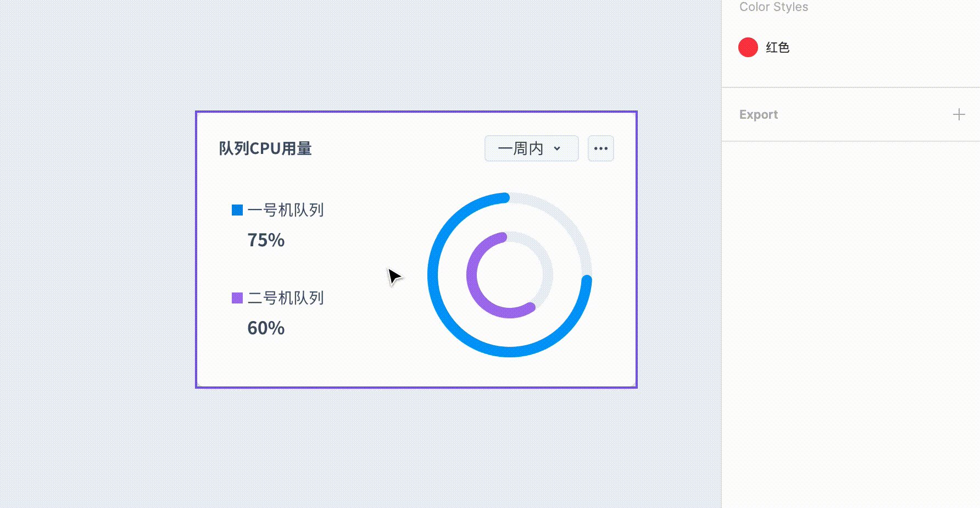Click the 75% value text
This screenshot has height=508, width=980.
[266, 240]
